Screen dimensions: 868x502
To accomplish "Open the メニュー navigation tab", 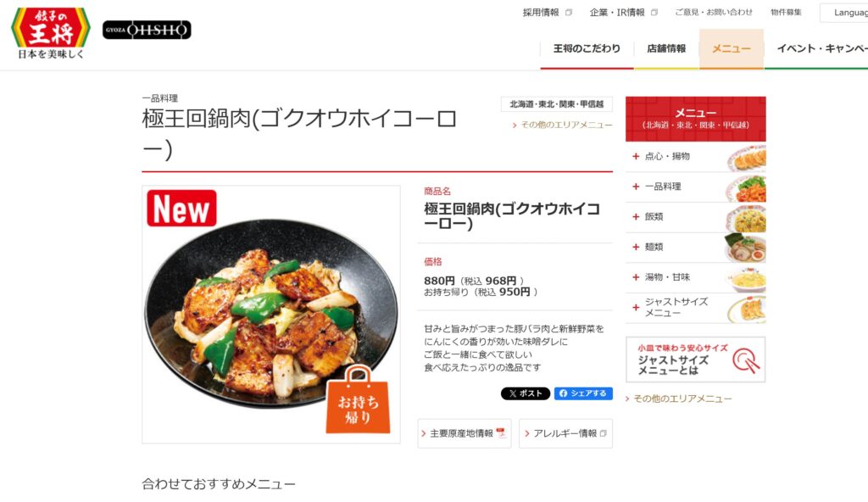I will [x=732, y=49].
